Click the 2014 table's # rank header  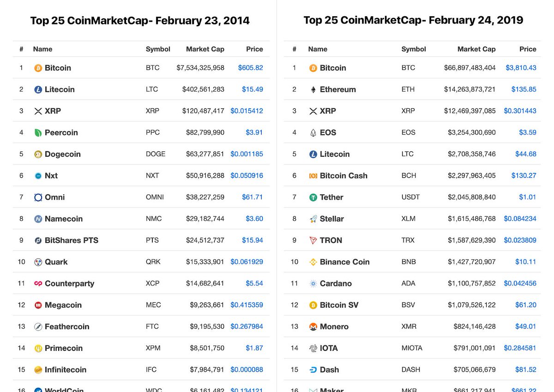pyautogui.click(x=21, y=49)
